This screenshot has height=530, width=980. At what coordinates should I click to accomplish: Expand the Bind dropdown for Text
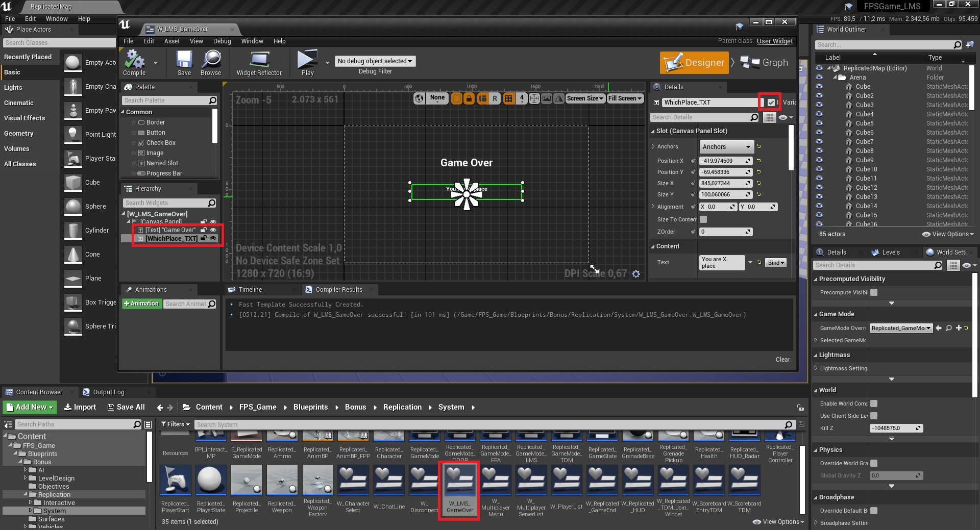(776, 263)
